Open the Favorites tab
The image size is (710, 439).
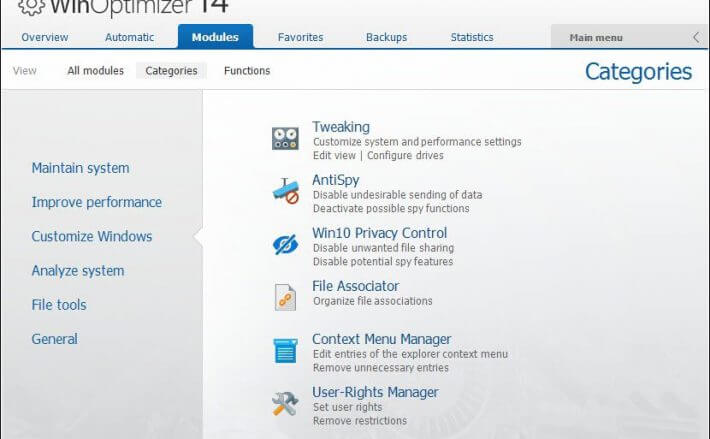click(x=301, y=37)
